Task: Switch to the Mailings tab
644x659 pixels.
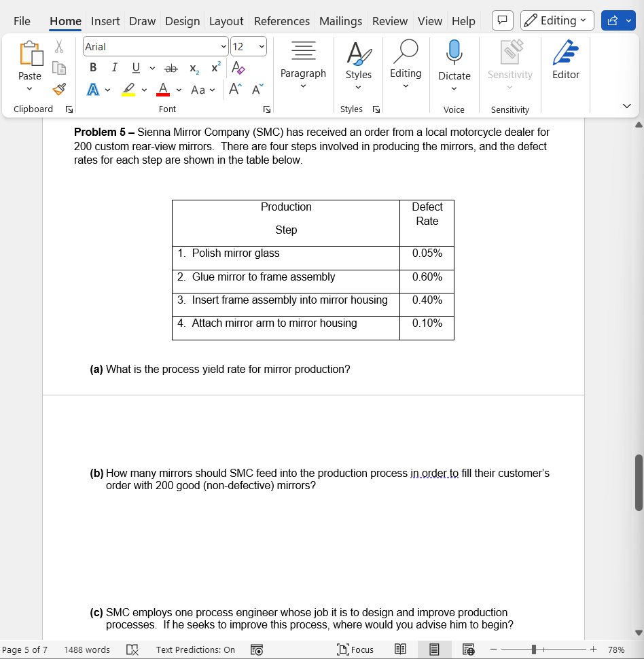Action: point(340,21)
